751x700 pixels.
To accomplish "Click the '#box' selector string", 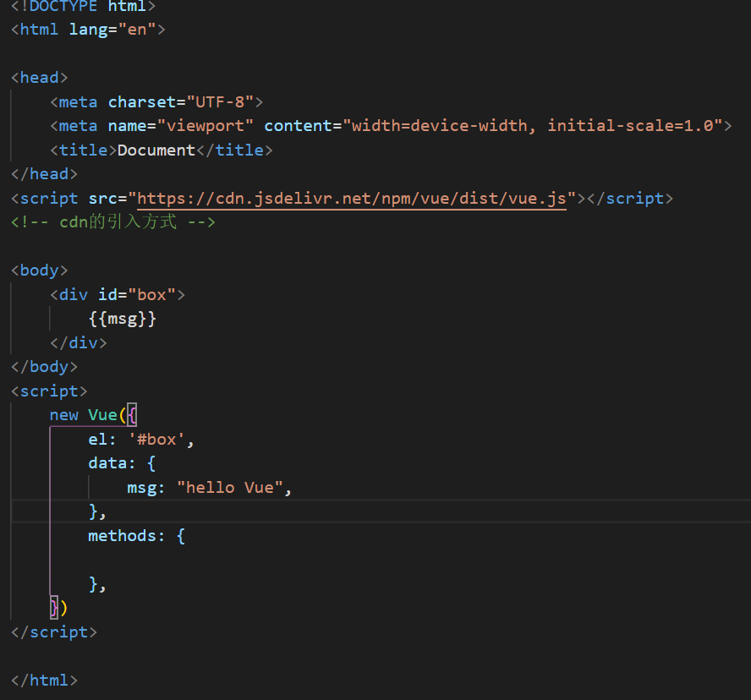I will click(156, 439).
